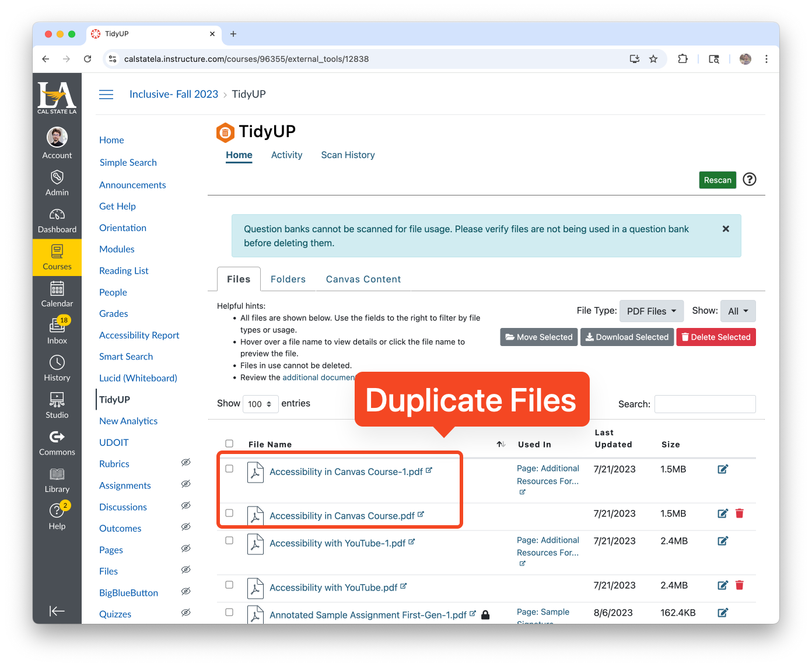Open the File Type PDF Files dropdown
The height and width of the screenshot is (667, 812).
tap(651, 310)
